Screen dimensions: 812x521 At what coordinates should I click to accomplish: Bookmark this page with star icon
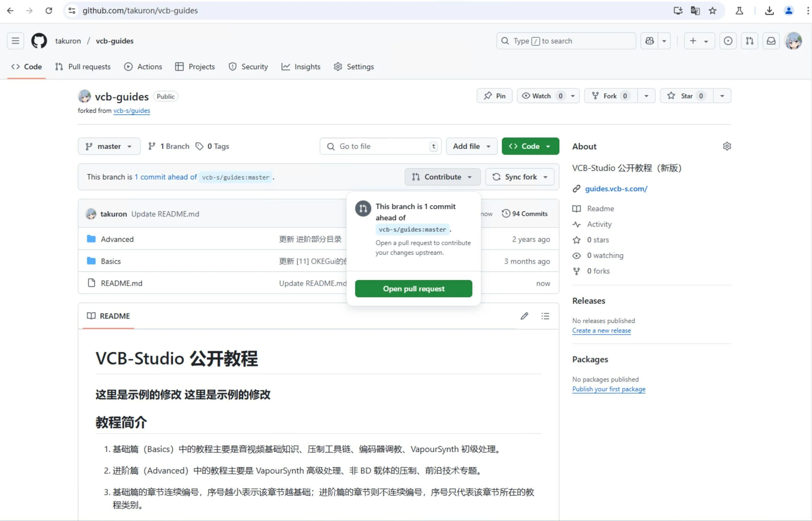[712, 10]
